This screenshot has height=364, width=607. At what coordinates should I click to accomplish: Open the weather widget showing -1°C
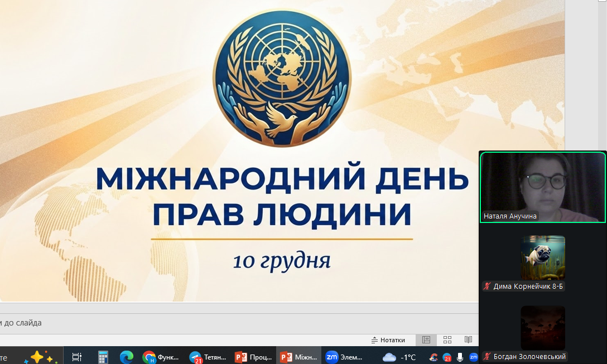[x=399, y=357]
